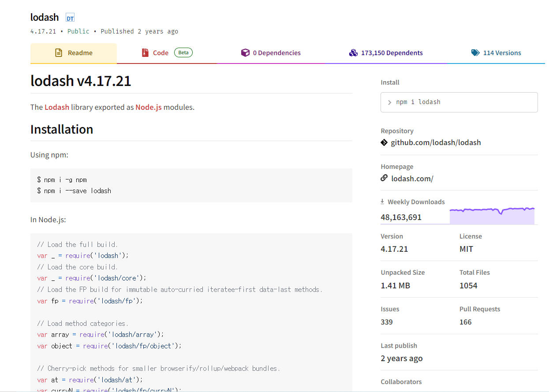Click the homepage chain link icon
The width and height of the screenshot is (549, 392).
(384, 178)
